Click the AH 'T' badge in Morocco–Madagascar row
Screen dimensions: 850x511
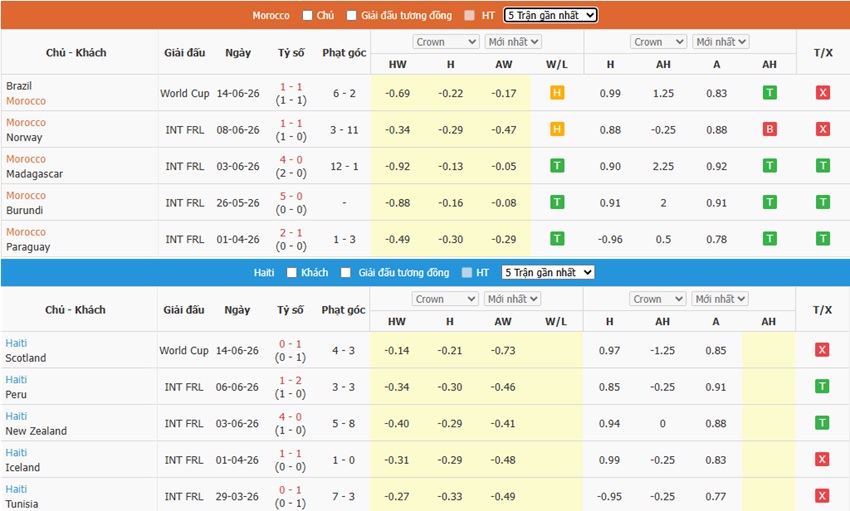coord(769,165)
